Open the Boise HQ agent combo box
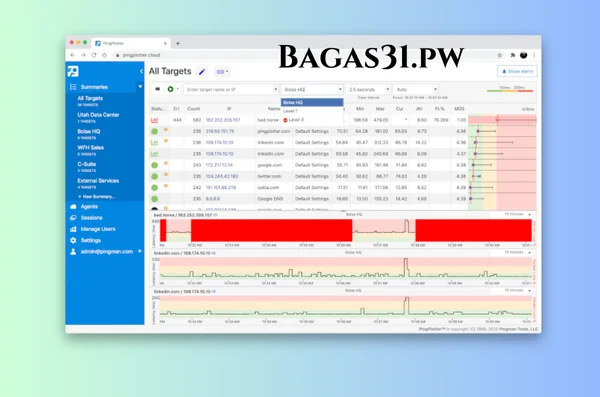Viewport: 600px width, 397px height. [x=312, y=89]
